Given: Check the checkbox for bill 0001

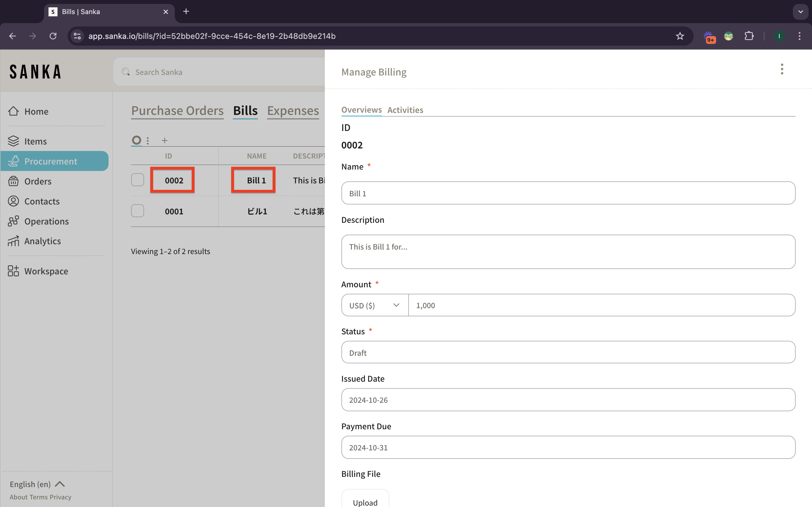Looking at the screenshot, I should pyautogui.click(x=138, y=211).
